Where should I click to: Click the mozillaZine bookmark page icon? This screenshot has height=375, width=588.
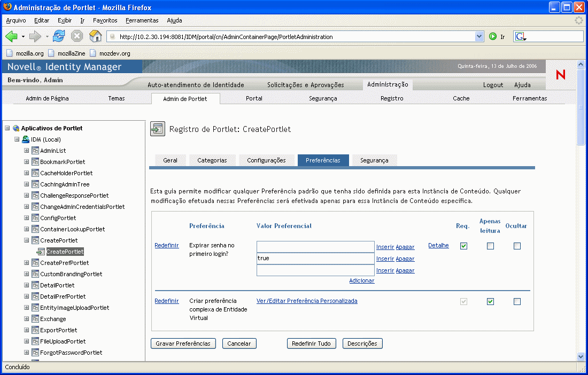[51, 53]
